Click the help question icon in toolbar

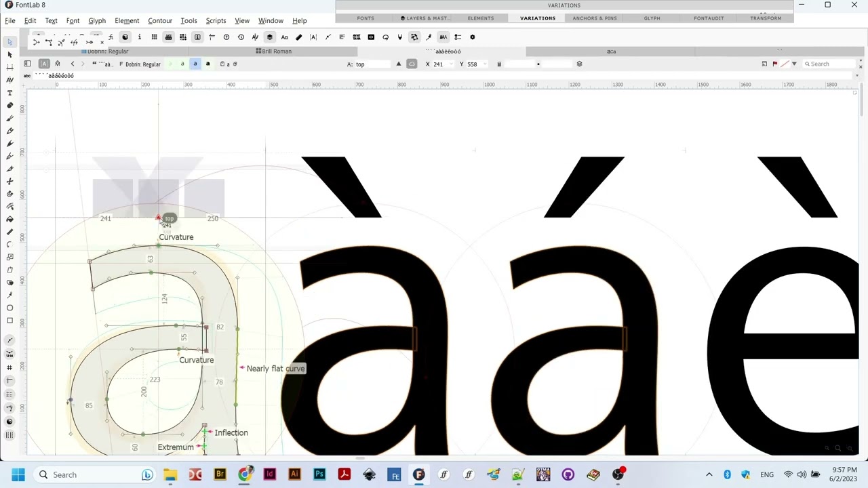tap(226, 37)
